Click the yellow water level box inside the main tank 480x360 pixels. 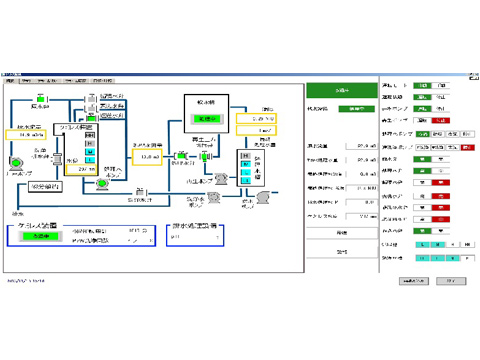(x=81, y=169)
